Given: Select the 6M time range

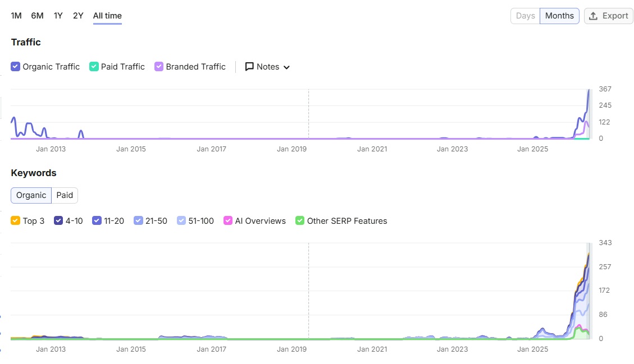Looking at the screenshot, I should (x=37, y=16).
